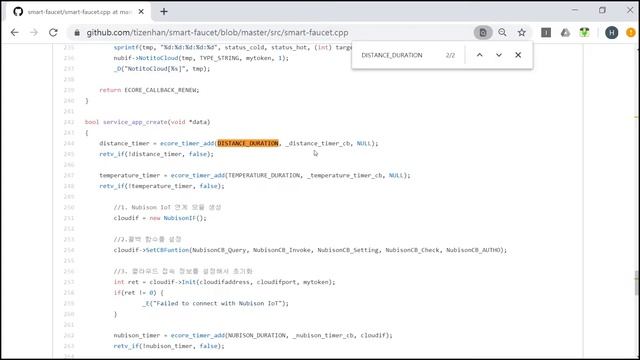Open the zoom level magnifier icon
The height and width of the screenshot is (360, 640).
click(x=502, y=33)
